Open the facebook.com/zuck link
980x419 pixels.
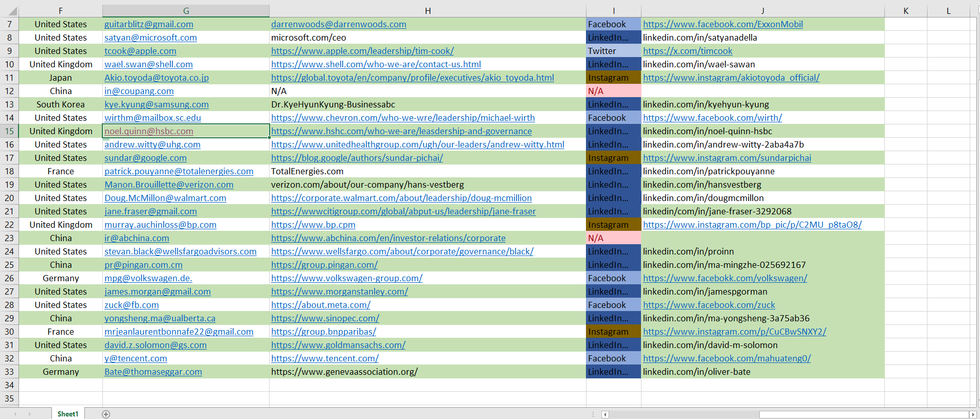tap(709, 305)
